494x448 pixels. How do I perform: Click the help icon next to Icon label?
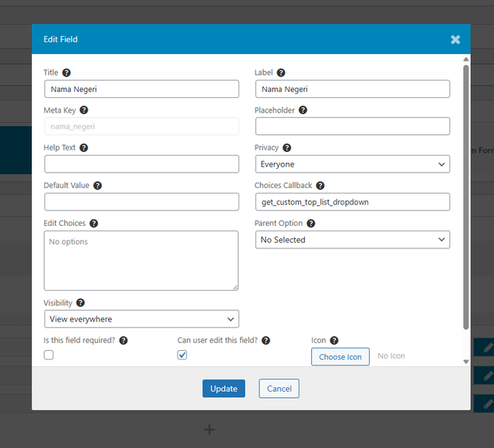click(x=334, y=340)
